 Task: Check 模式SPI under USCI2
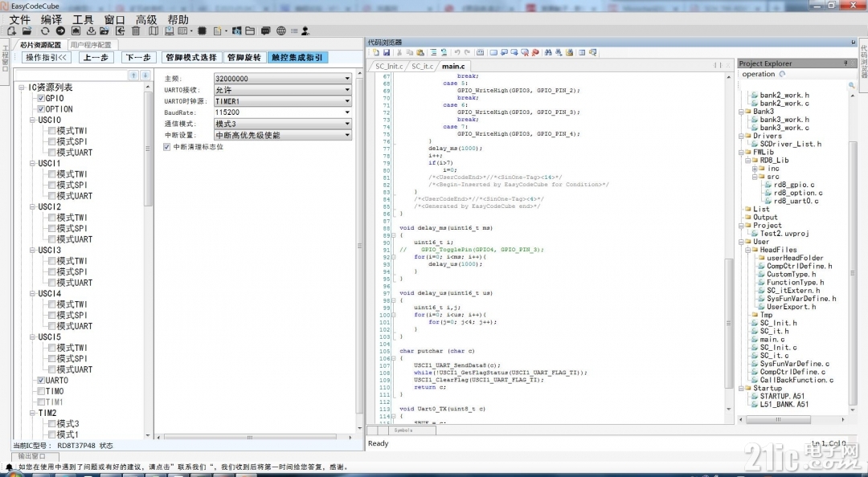click(x=52, y=228)
